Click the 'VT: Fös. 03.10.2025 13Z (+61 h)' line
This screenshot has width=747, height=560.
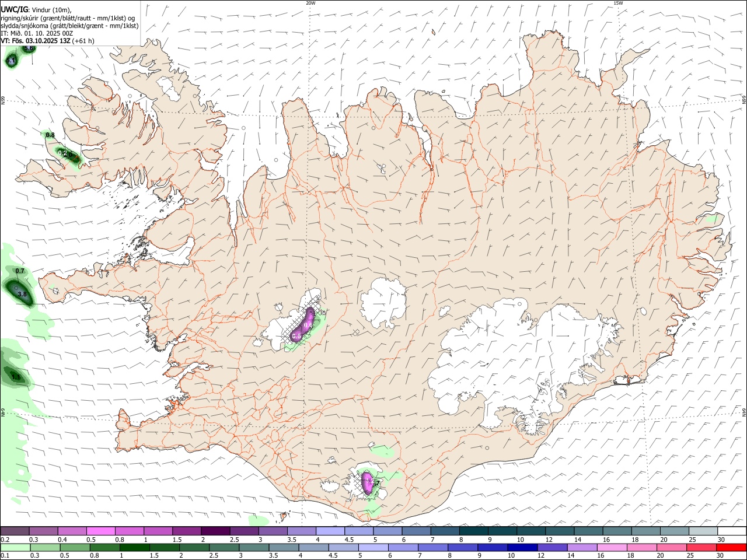48,41
